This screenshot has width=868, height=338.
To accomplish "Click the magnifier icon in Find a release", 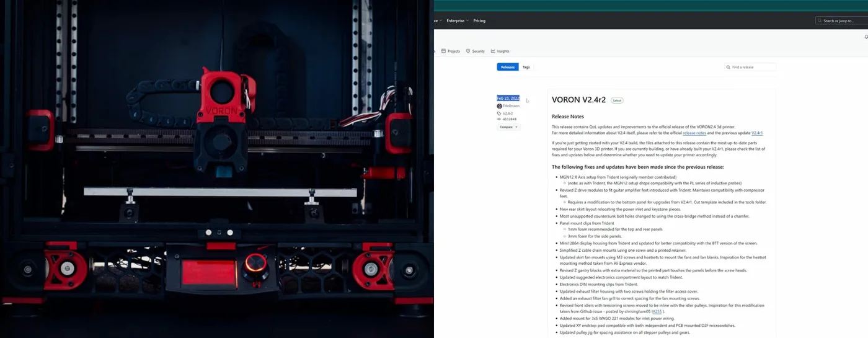I will [x=728, y=67].
